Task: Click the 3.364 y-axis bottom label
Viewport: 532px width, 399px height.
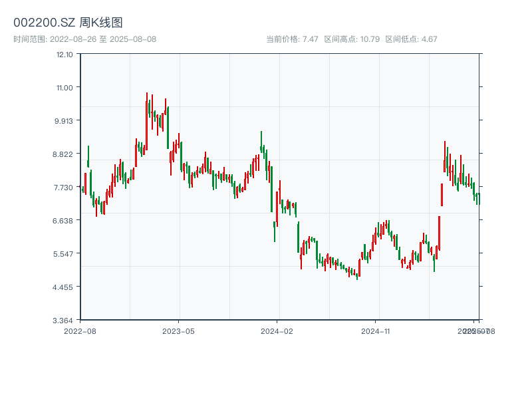Action: 65,321
